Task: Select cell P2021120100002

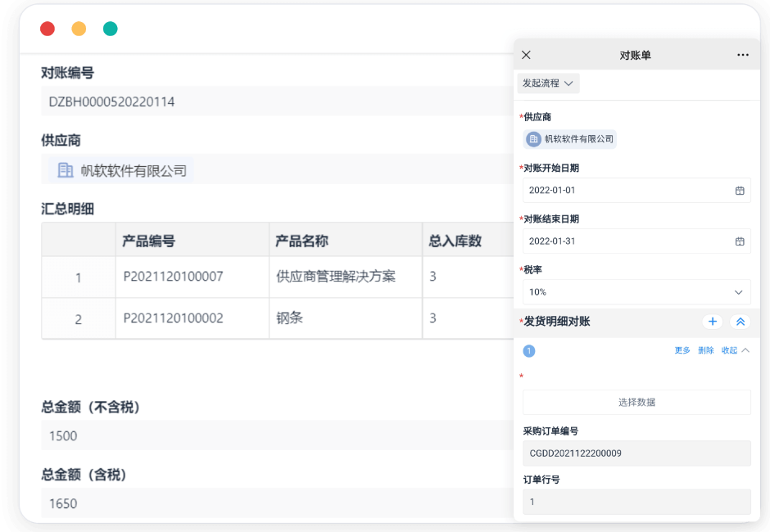Action: click(x=192, y=318)
